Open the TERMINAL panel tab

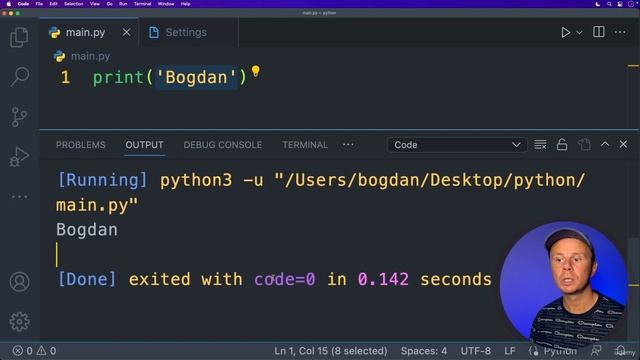pos(305,145)
